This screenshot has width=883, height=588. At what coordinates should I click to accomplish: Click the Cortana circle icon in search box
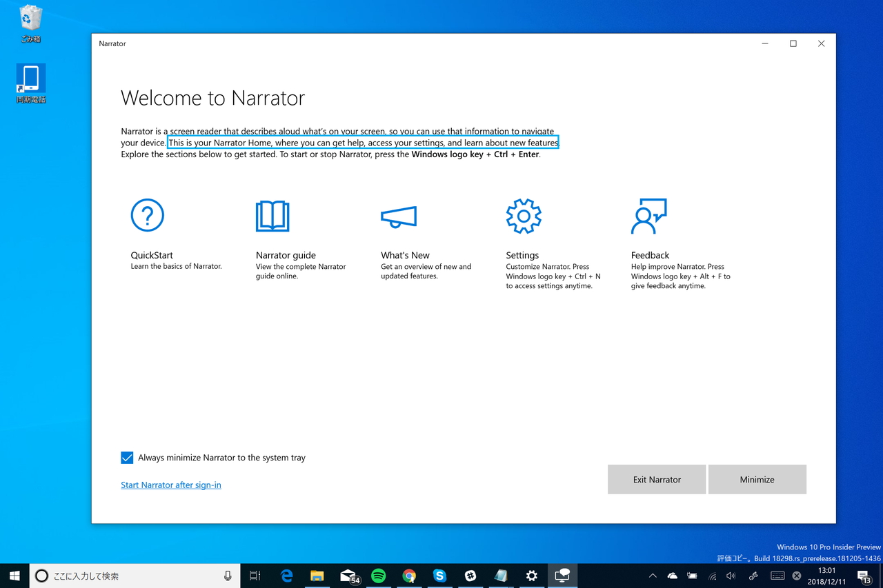[41, 576]
